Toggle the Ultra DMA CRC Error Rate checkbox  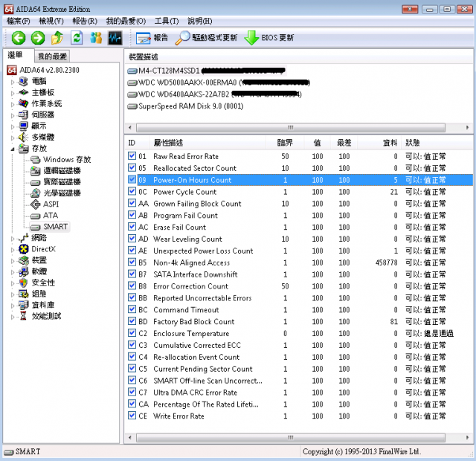point(132,392)
